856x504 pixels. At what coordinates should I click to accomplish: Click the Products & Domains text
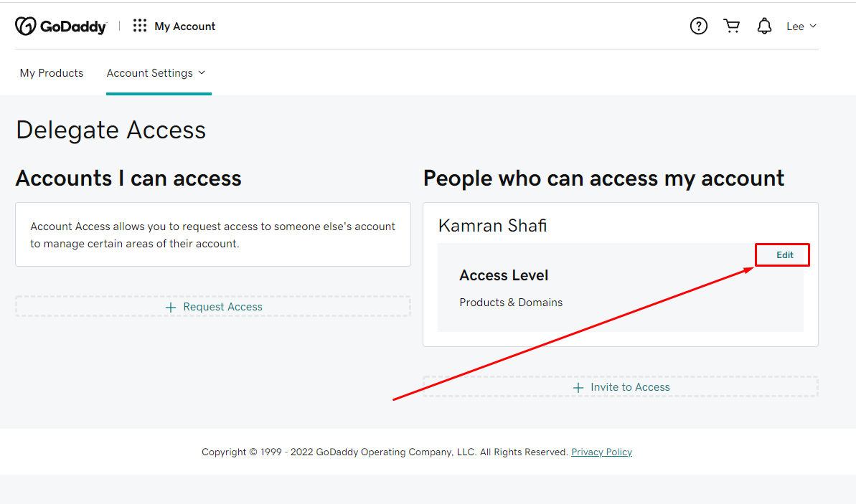coord(511,302)
